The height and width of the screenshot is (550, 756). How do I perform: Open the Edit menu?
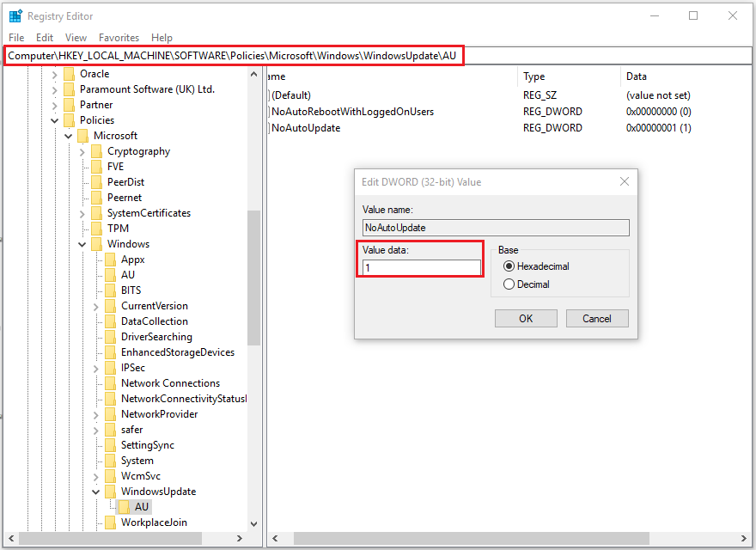pos(45,38)
